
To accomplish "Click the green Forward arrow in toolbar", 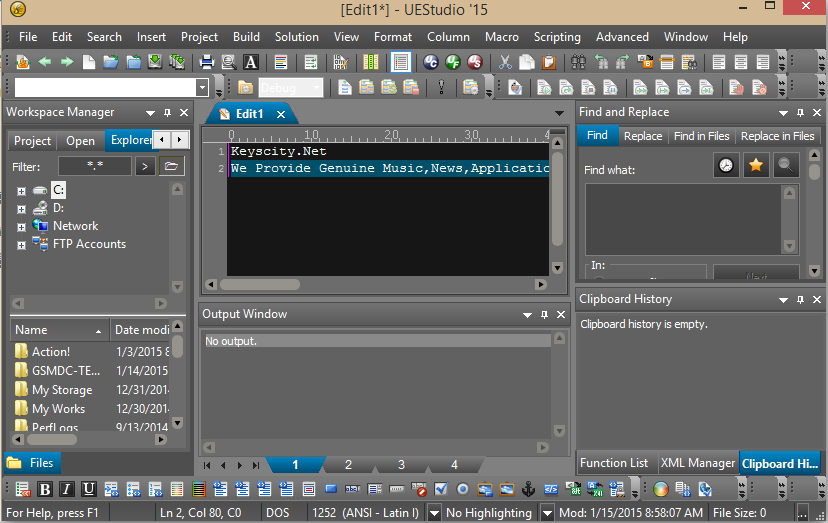I will point(67,62).
